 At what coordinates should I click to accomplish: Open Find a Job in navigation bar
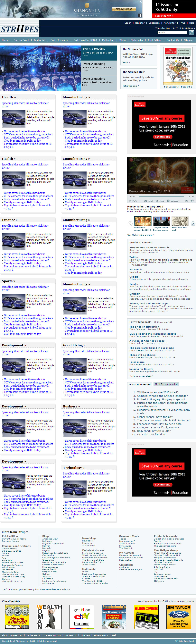pyautogui.click(x=40, y=40)
